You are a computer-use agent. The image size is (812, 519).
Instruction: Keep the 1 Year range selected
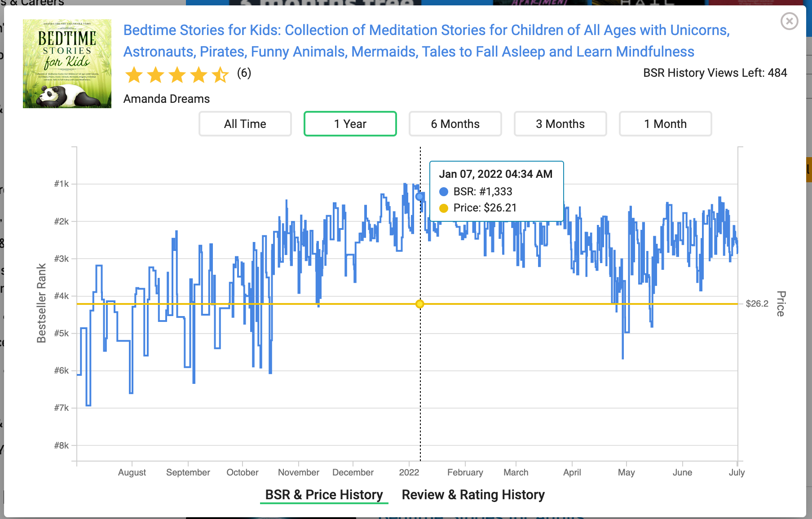pos(350,123)
